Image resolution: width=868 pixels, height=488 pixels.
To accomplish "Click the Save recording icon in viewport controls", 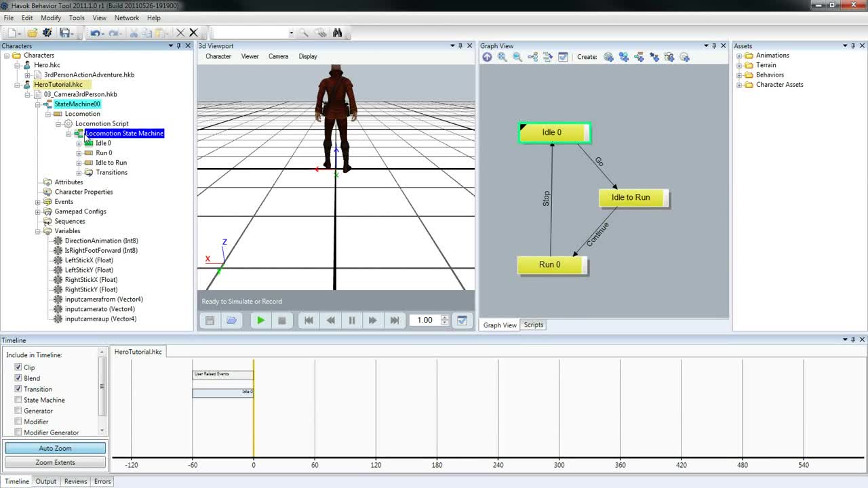I will tap(210, 321).
